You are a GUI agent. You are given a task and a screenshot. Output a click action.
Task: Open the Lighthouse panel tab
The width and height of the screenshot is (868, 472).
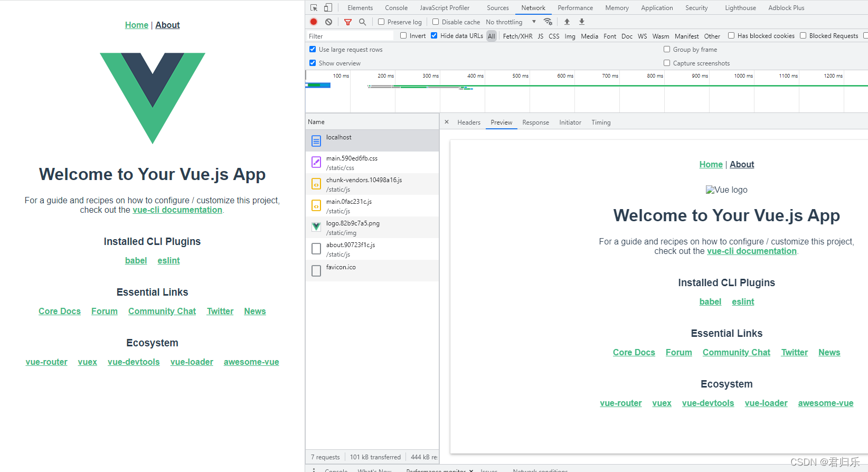point(740,8)
